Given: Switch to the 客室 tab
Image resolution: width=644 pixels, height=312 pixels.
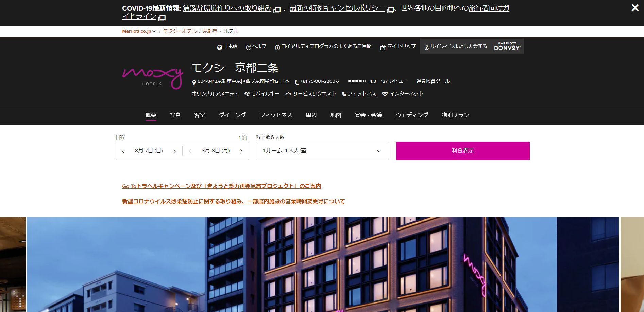Looking at the screenshot, I should coord(200,115).
